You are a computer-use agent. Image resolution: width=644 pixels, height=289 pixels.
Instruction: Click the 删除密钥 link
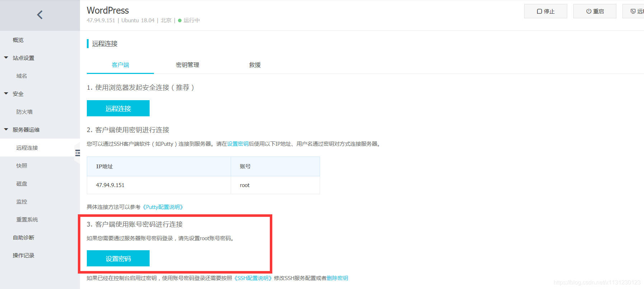coord(337,278)
